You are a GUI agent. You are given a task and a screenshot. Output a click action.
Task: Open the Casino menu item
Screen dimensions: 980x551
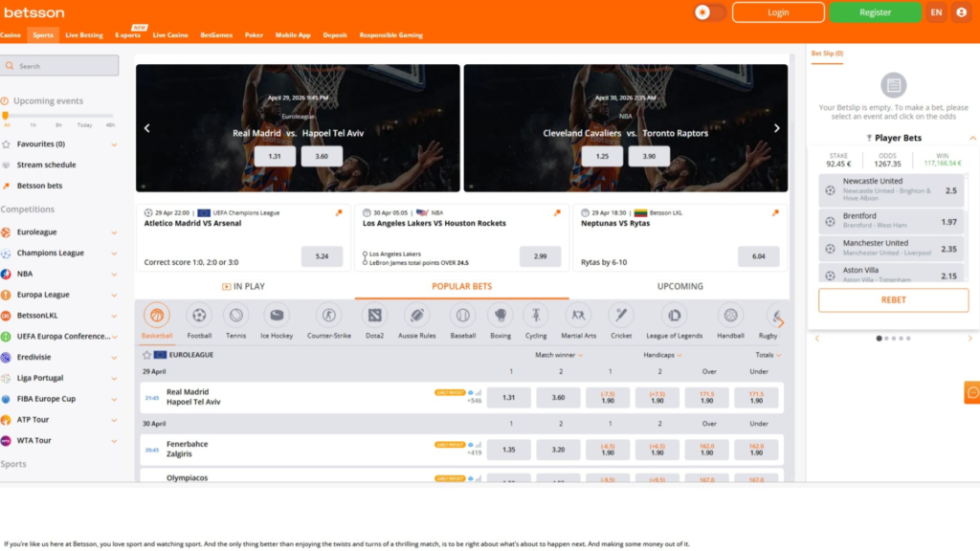tap(10, 35)
